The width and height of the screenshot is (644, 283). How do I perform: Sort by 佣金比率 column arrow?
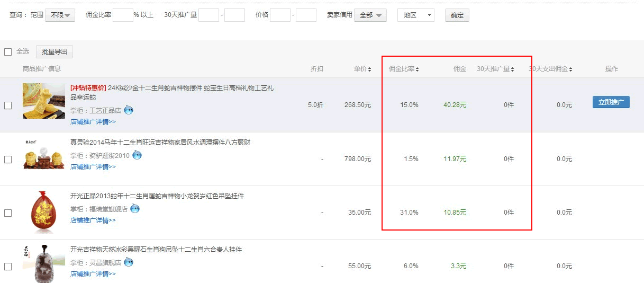417,69
